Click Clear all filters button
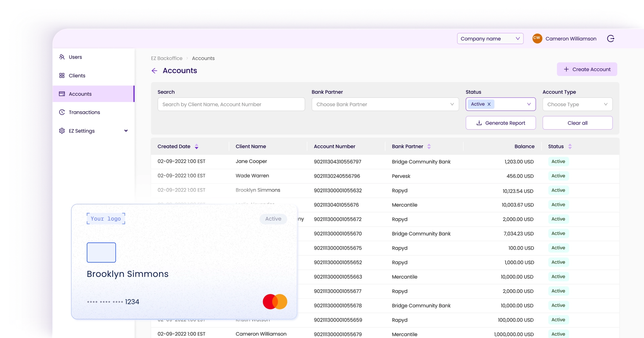The width and height of the screenshot is (644, 338). [x=577, y=123]
